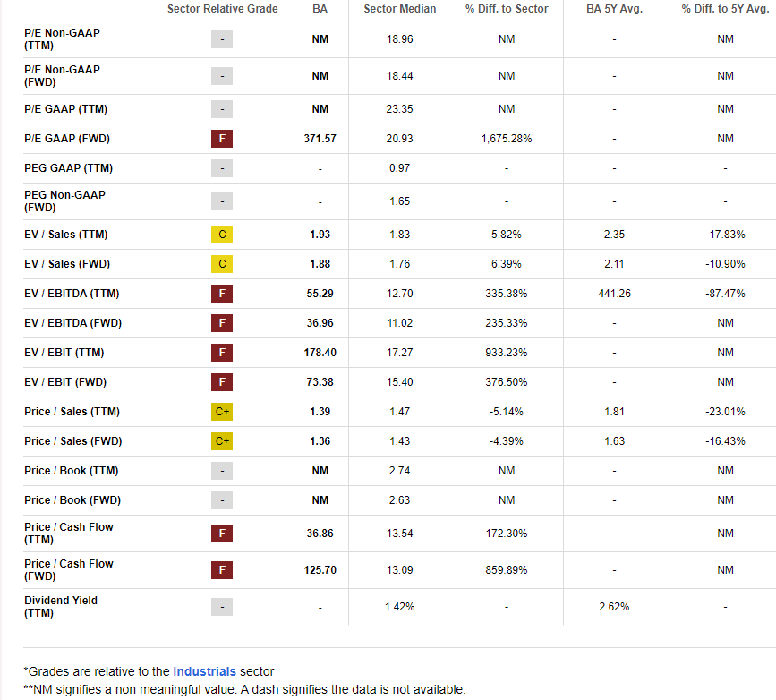Select the EV / Sales (TTM) row label
The width and height of the screenshot is (776, 700).
pos(66,235)
